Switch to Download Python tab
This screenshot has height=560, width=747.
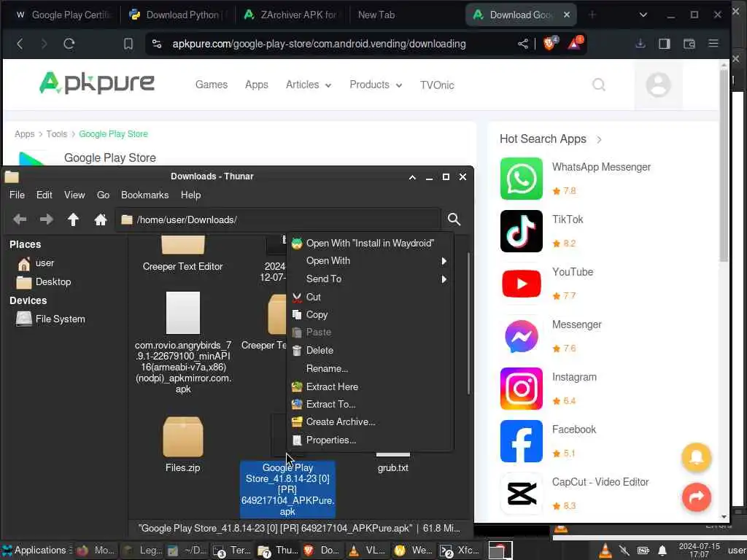pos(177,15)
